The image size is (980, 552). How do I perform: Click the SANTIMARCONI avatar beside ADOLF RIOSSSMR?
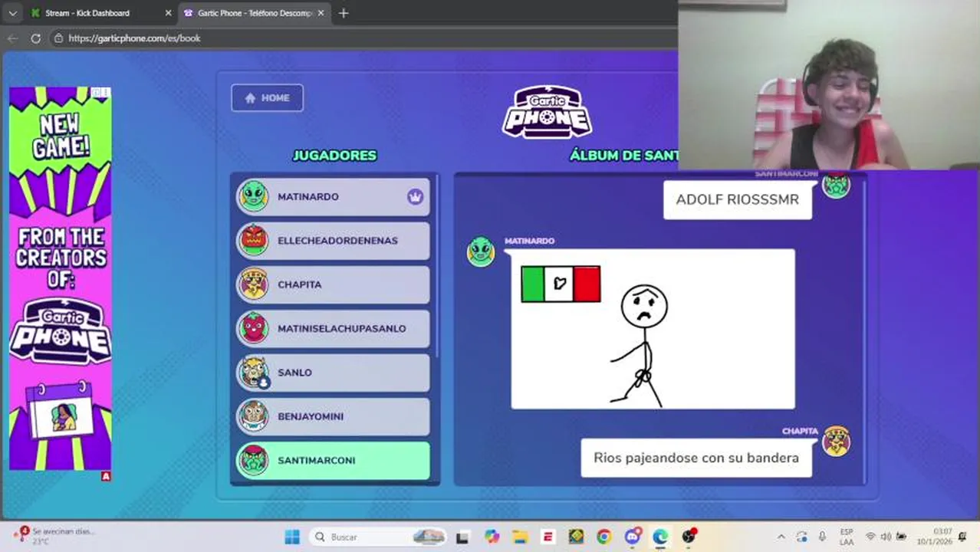[x=836, y=185]
